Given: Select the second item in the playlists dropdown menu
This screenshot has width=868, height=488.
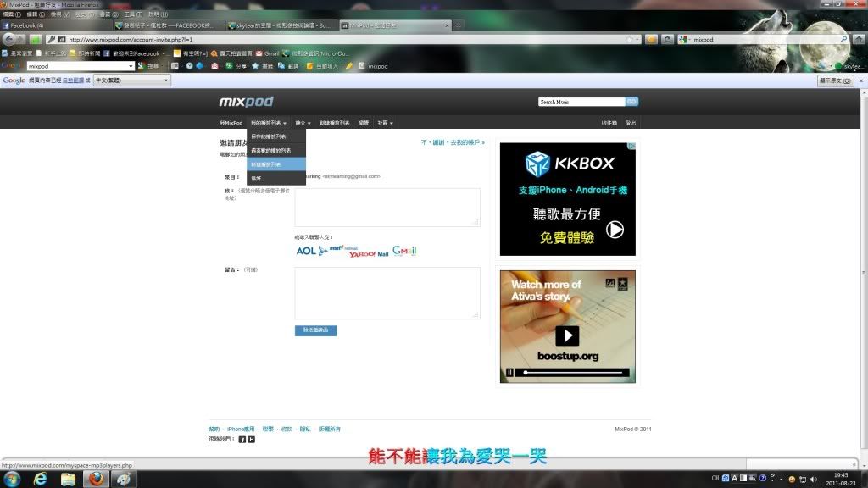Looking at the screenshot, I should point(276,151).
